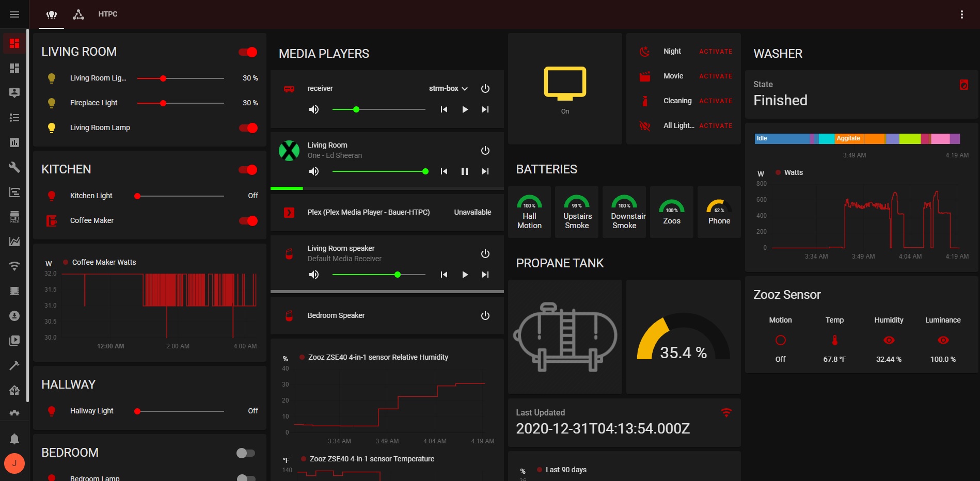This screenshot has width=980, height=481.
Task: Power off the receiver media player
Action: click(485, 89)
